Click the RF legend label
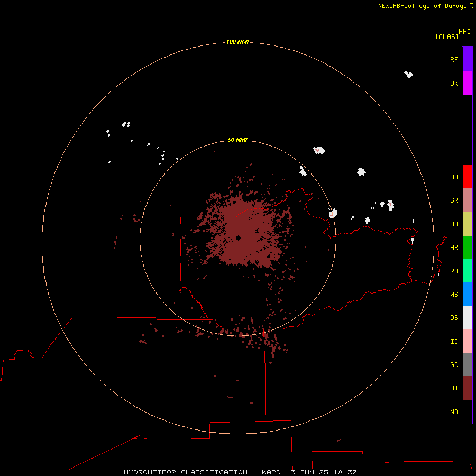Viewport: 476px width, 476px height. click(454, 59)
